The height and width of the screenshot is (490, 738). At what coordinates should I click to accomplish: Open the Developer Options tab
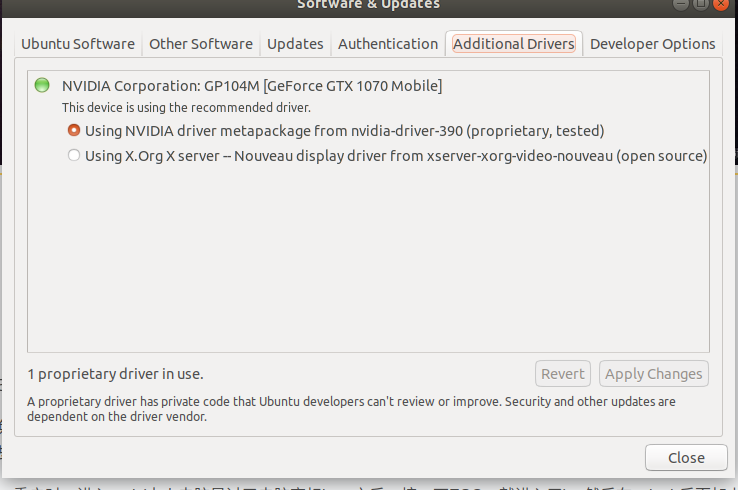click(652, 44)
